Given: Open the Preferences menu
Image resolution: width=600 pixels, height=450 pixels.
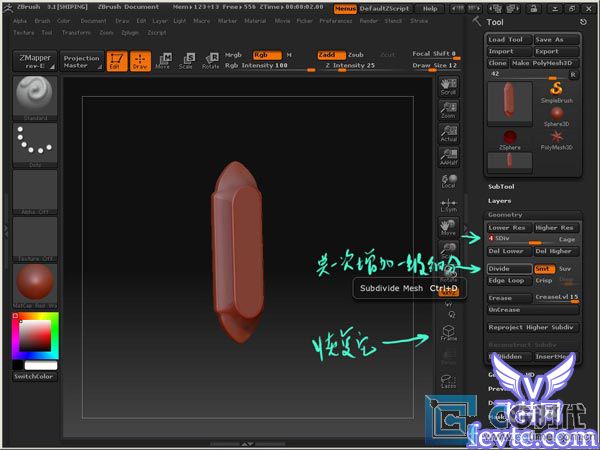Looking at the screenshot, I should (x=336, y=21).
